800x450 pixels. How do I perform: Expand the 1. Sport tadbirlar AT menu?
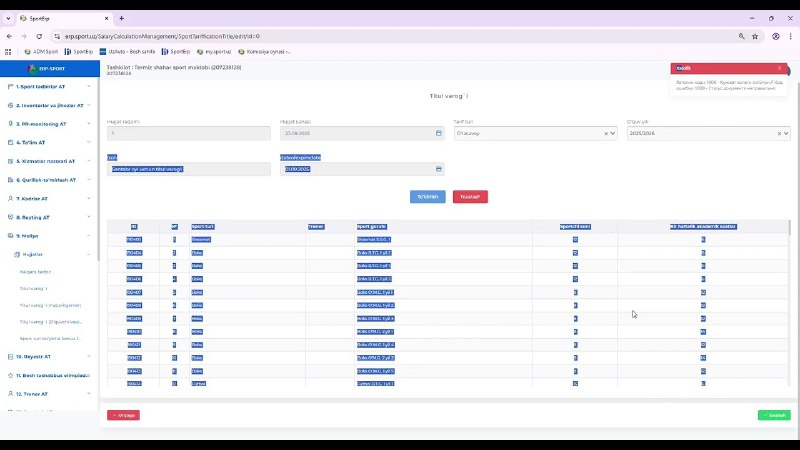tap(50, 87)
